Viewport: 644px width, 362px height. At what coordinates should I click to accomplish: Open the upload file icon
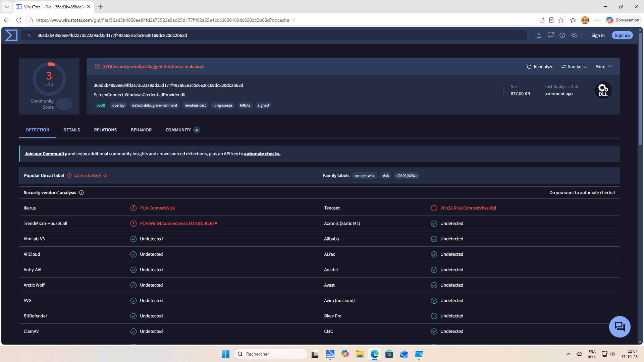(x=539, y=35)
